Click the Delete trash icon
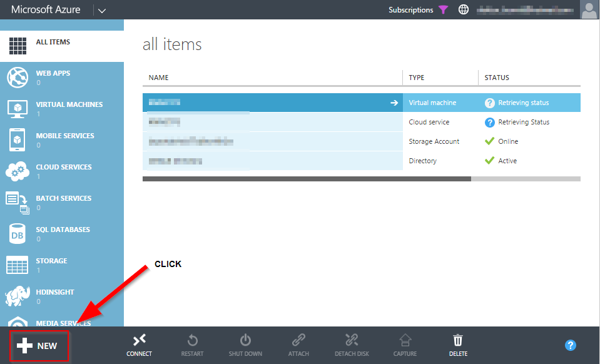The image size is (600, 364). pyautogui.click(x=458, y=340)
